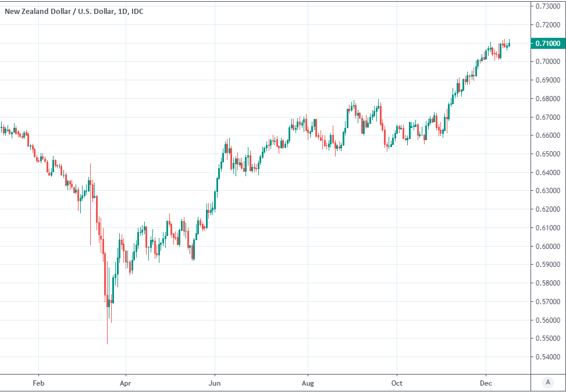The width and height of the screenshot is (566, 392).
Task: Click the 0.60000 level on the price axis
Action: (547, 246)
